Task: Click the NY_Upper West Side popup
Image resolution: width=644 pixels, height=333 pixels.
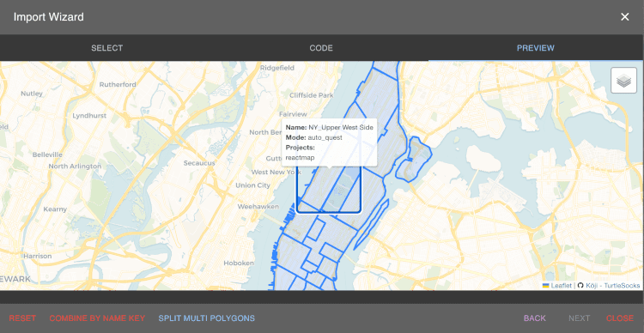Action: coord(329,142)
